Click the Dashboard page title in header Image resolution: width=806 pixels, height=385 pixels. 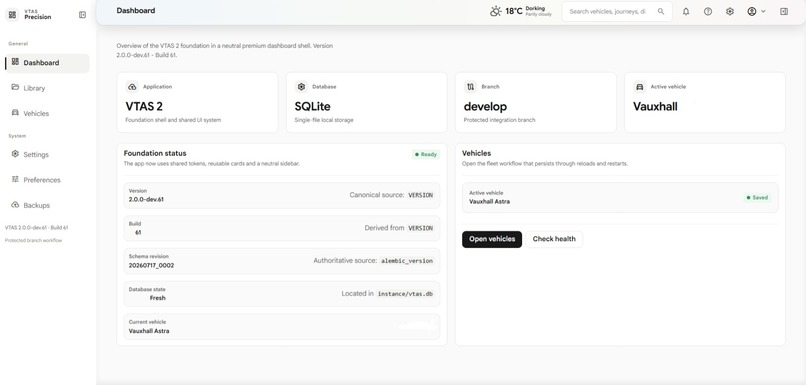[x=136, y=10]
